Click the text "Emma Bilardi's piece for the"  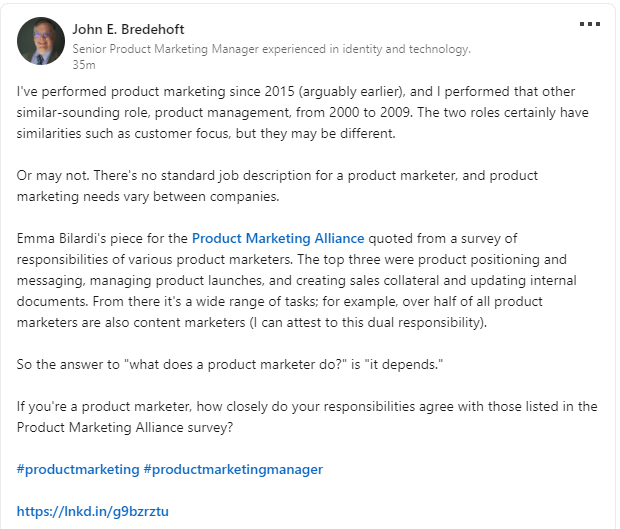pyautogui.click(x=102, y=238)
